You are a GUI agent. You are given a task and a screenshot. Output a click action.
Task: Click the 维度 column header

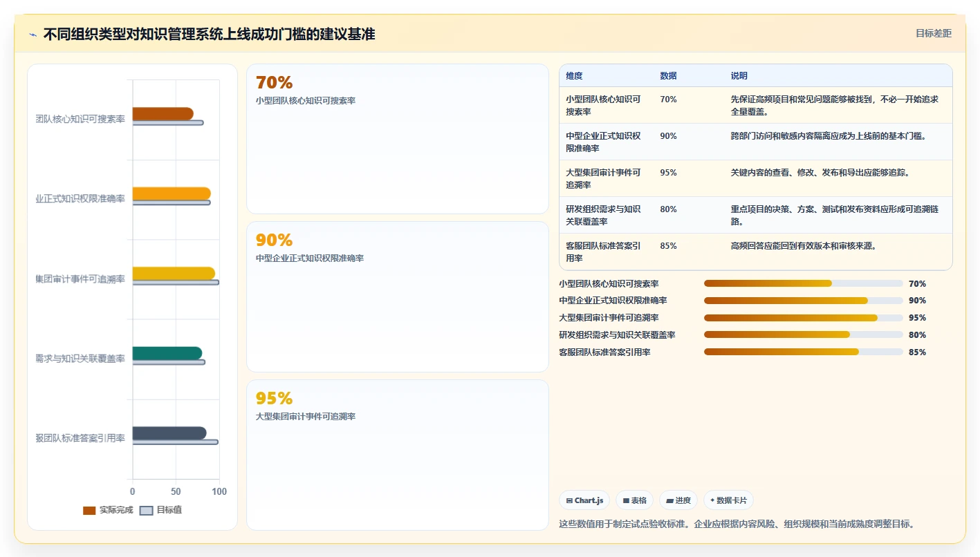tap(574, 76)
